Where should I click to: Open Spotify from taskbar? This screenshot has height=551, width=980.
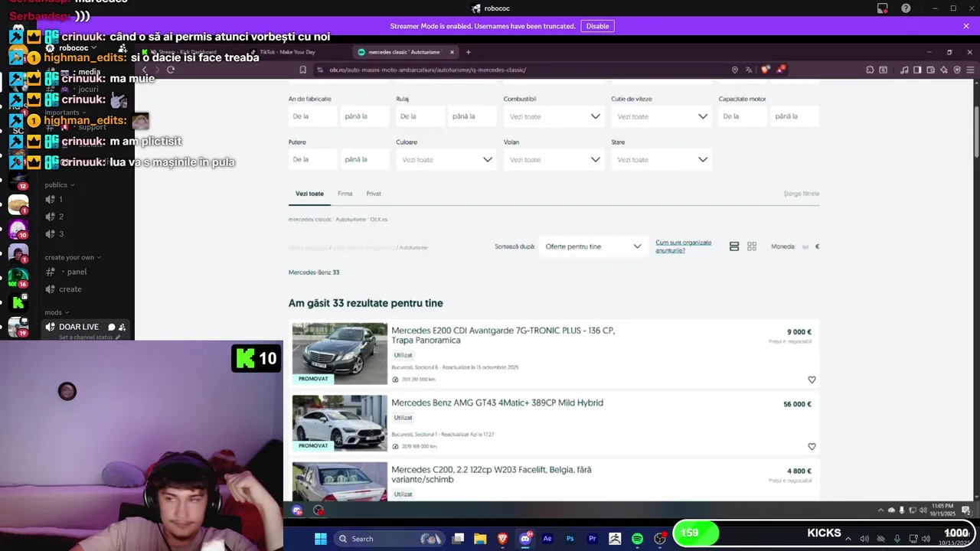(x=637, y=539)
